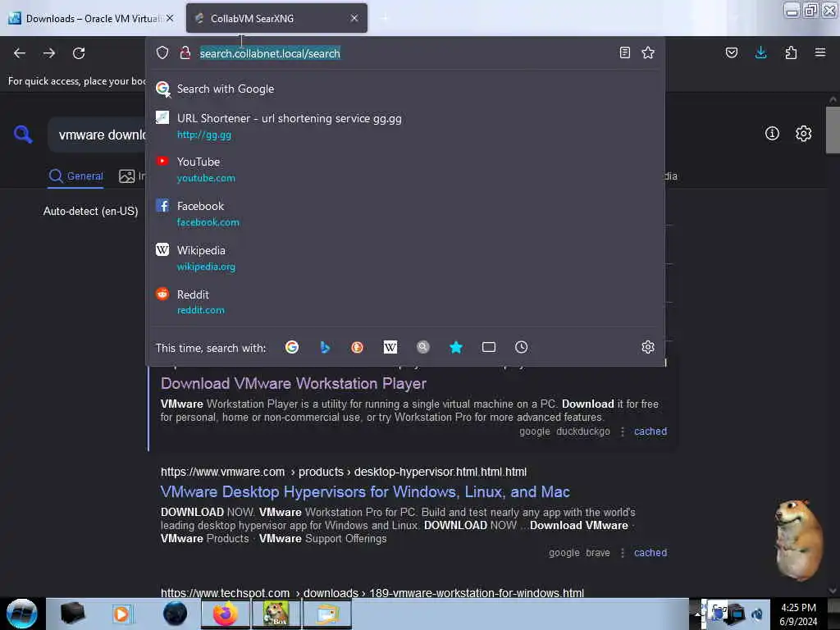
Task: Open 'Download VMware Workstation Player' result
Action: (294, 384)
